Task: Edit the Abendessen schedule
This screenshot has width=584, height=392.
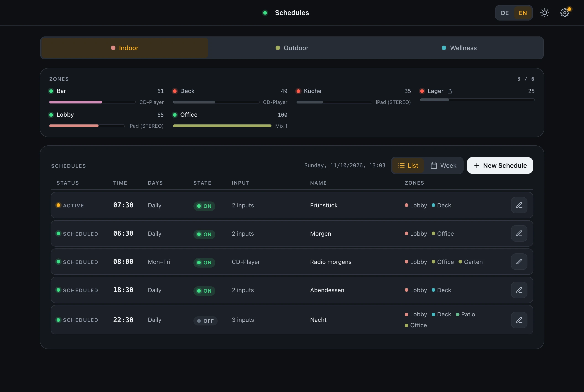Action: point(519,290)
